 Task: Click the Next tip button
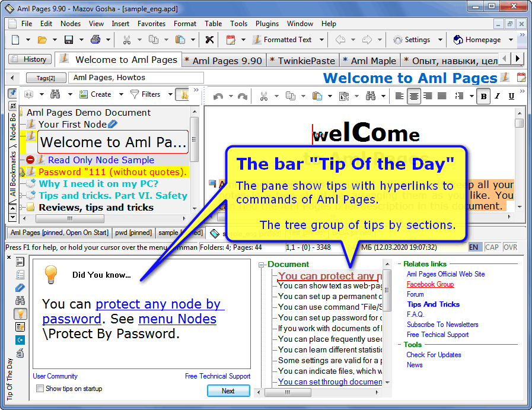[228, 390]
